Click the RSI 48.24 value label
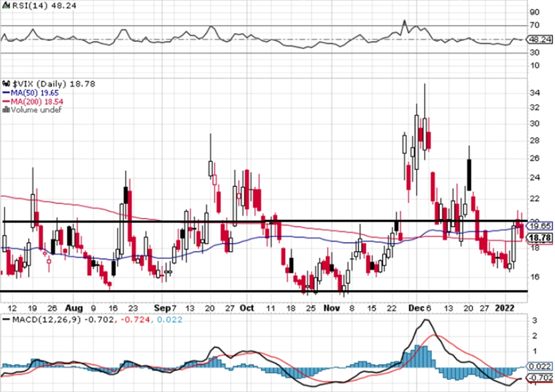The image size is (555, 392). pyautogui.click(x=540, y=39)
